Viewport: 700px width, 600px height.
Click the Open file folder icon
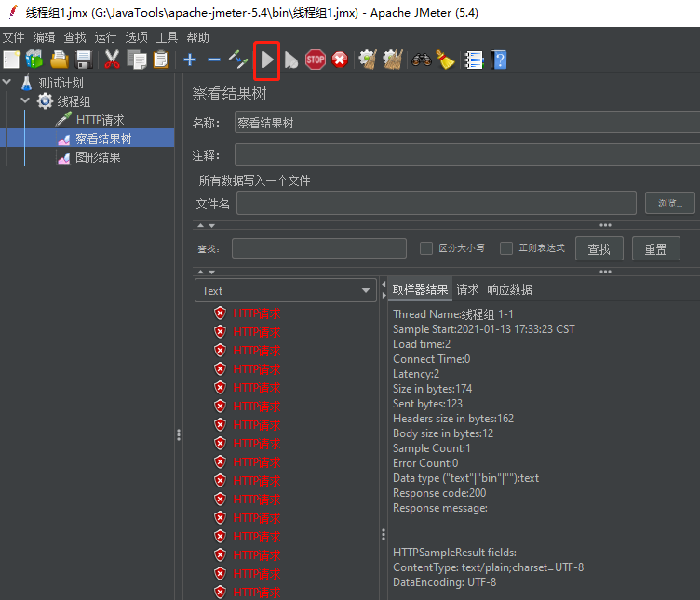59,60
